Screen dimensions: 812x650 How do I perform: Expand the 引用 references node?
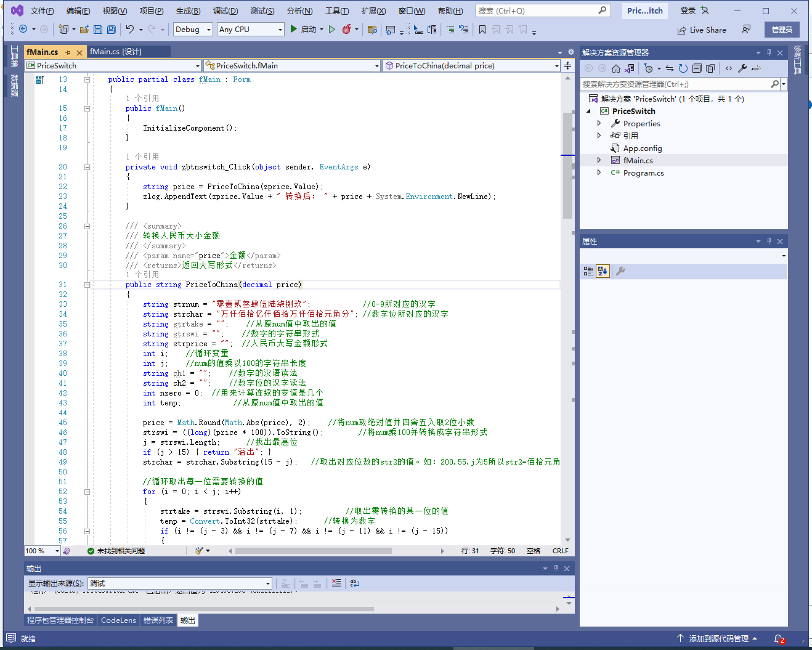(599, 136)
